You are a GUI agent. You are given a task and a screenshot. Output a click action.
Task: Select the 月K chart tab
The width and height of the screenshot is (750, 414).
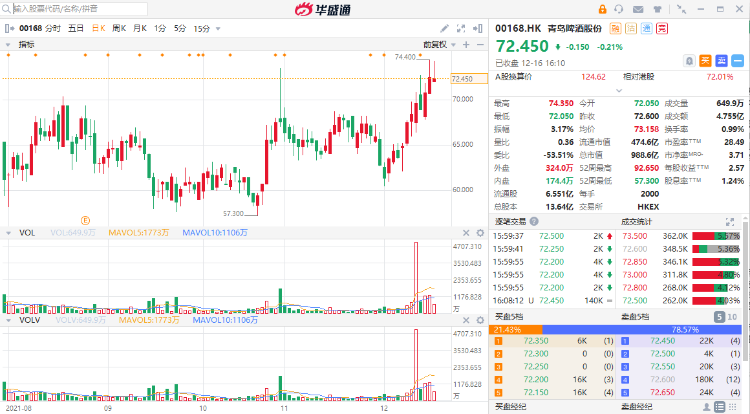[140, 28]
